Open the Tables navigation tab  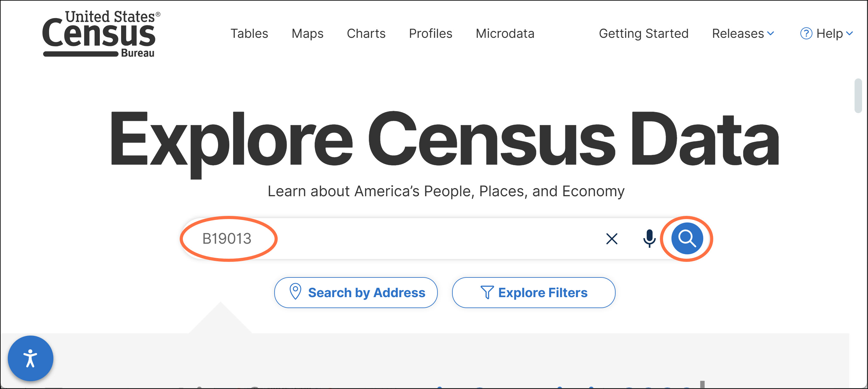[249, 33]
